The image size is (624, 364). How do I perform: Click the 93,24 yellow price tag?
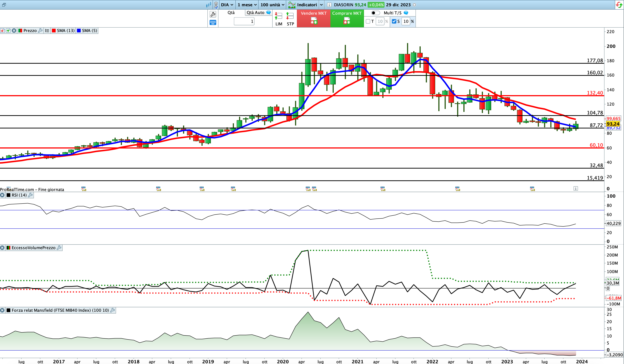coord(613,124)
